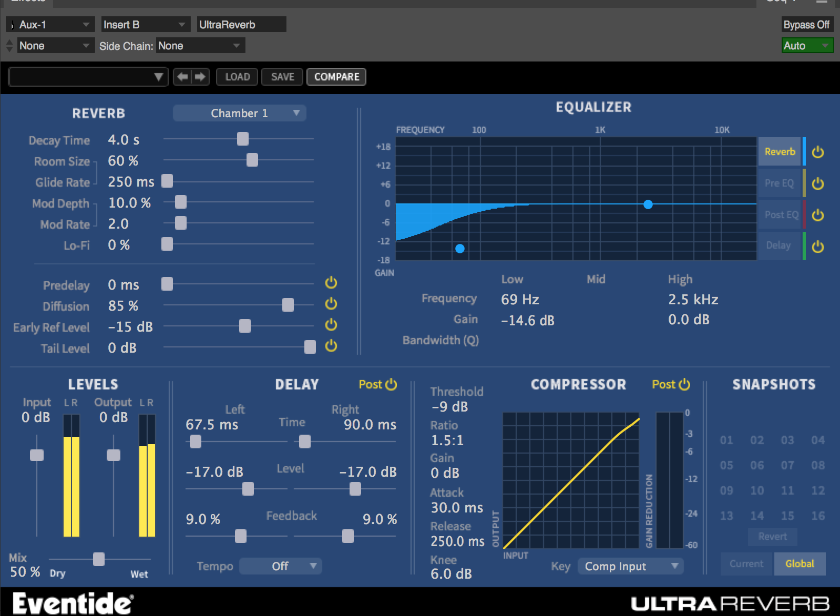The image size is (840, 616).
Task: Toggle the Compressor Post power
Action: click(684, 384)
